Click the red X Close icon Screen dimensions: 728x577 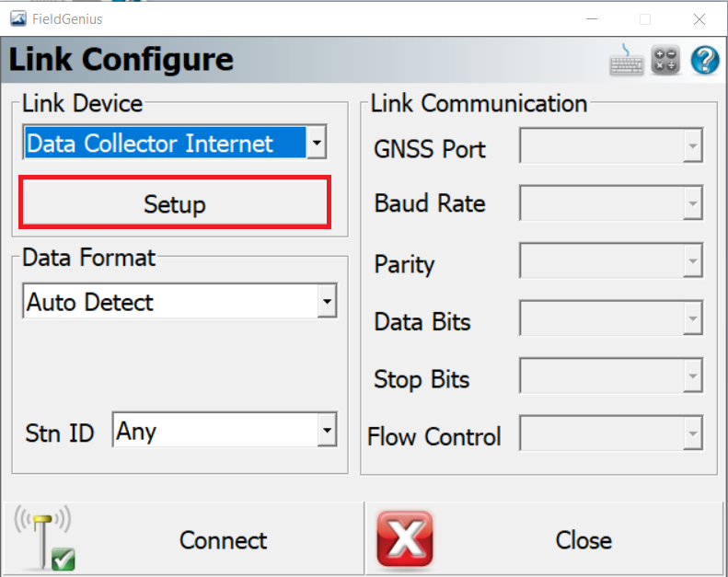(405, 539)
